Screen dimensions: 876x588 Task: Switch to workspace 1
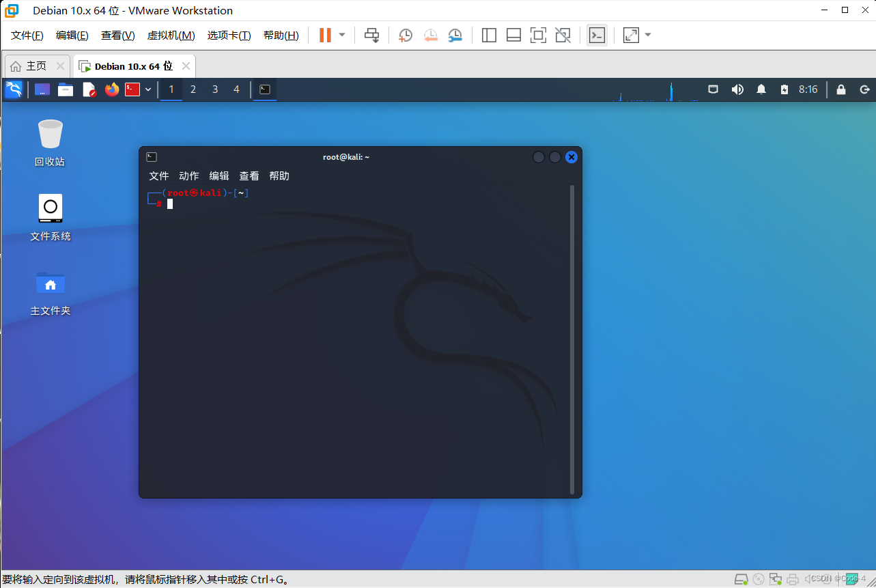171,89
